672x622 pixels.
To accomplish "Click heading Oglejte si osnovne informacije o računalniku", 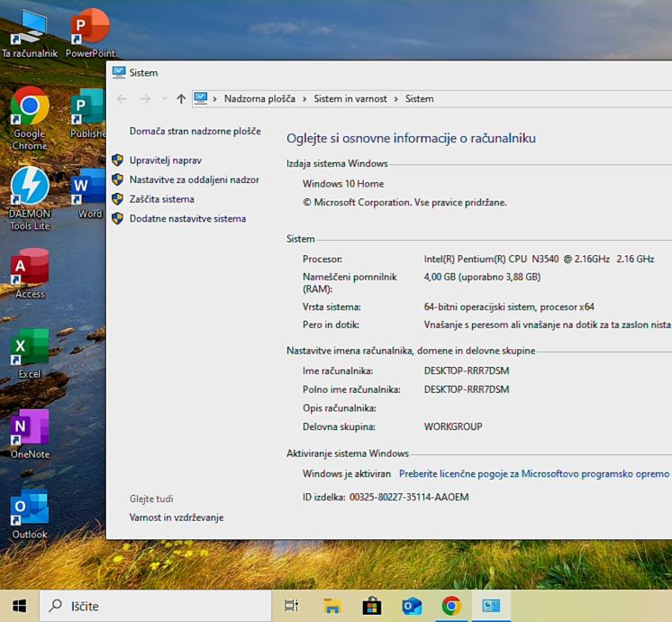I will [x=411, y=138].
